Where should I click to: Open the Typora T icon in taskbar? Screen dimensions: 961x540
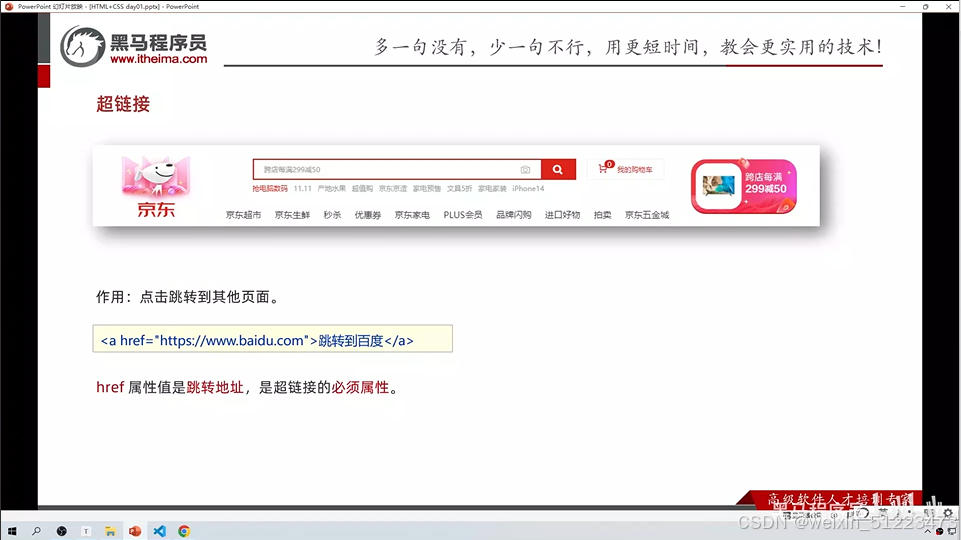coord(86,531)
